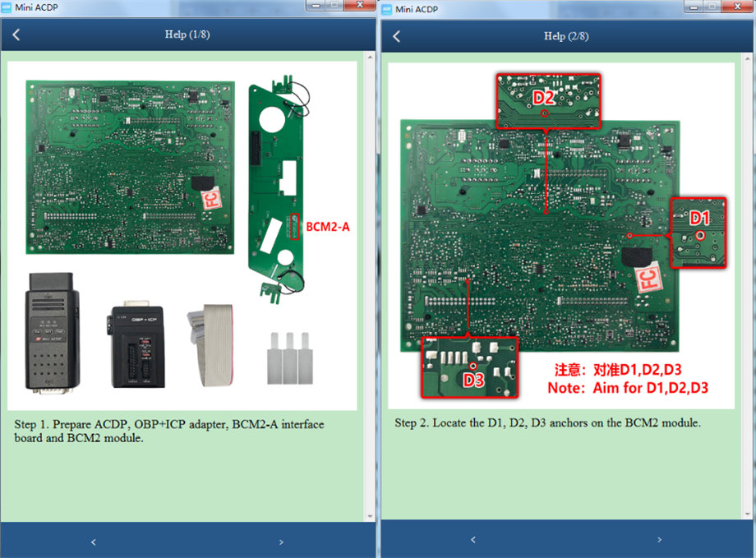This screenshot has width=756, height=558.
Task: Minimize the right Mini ACDP window
Action: pyautogui.click(x=694, y=7)
